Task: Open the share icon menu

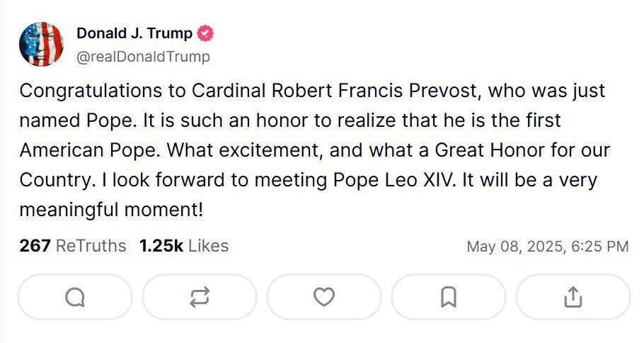Action: [573, 297]
